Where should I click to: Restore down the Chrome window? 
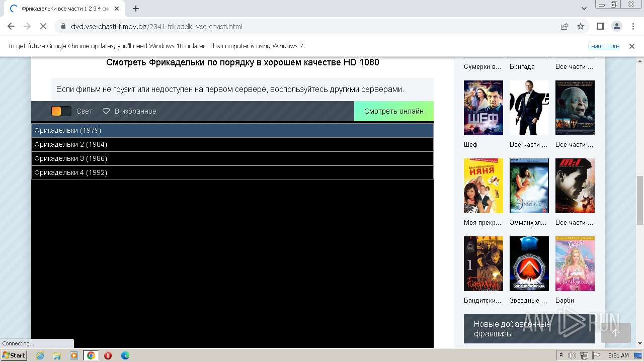click(x=614, y=4)
